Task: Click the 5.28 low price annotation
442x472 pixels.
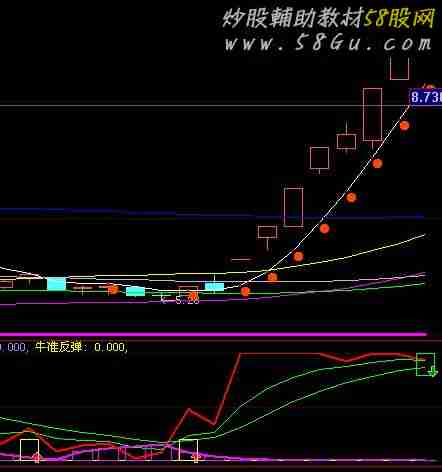Action: (x=180, y=300)
